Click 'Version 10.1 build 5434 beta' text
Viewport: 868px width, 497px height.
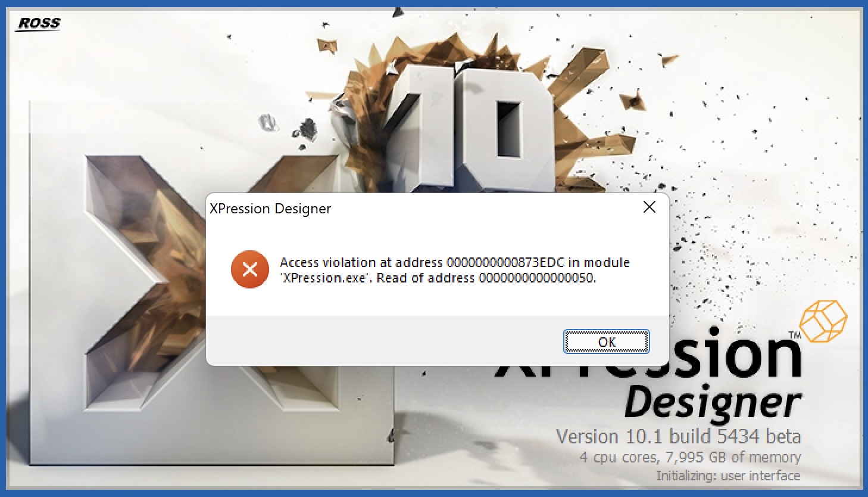(x=678, y=436)
